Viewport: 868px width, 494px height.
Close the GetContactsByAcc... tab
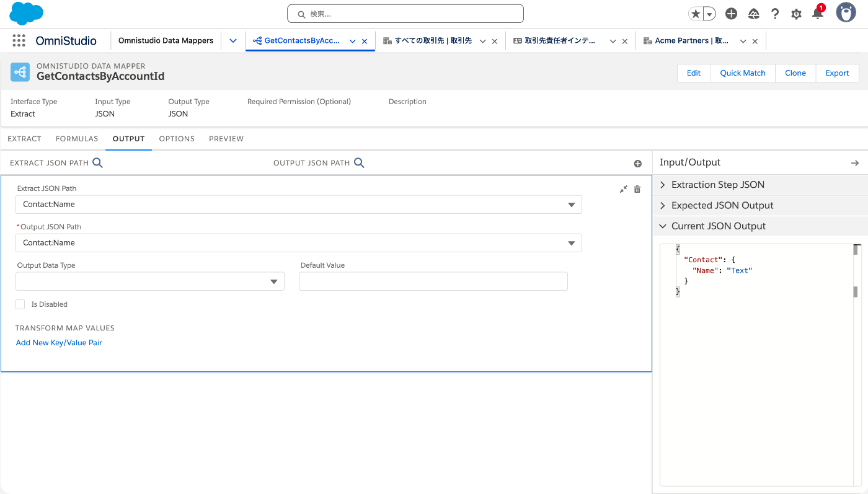(x=365, y=41)
